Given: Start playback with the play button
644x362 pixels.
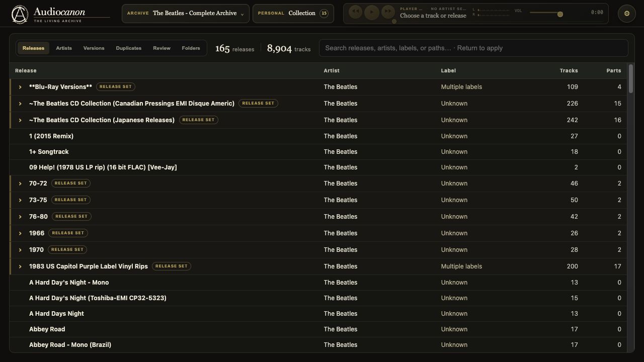Looking at the screenshot, I should point(372,12).
